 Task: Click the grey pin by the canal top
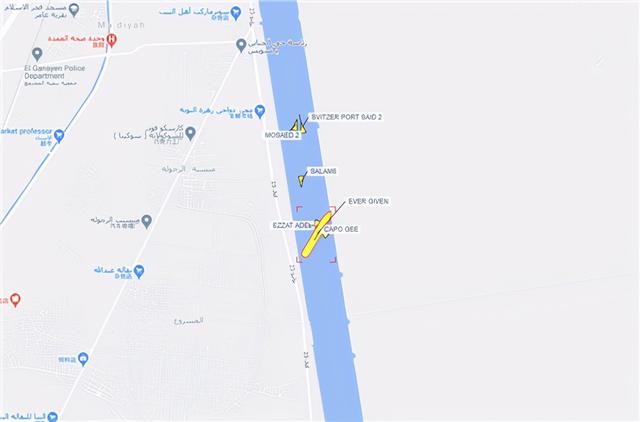tap(241, 45)
